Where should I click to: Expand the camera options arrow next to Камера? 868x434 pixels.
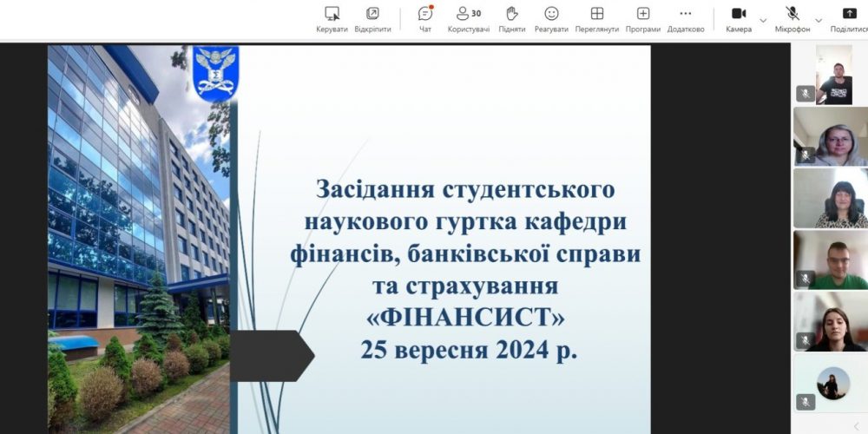tap(764, 20)
